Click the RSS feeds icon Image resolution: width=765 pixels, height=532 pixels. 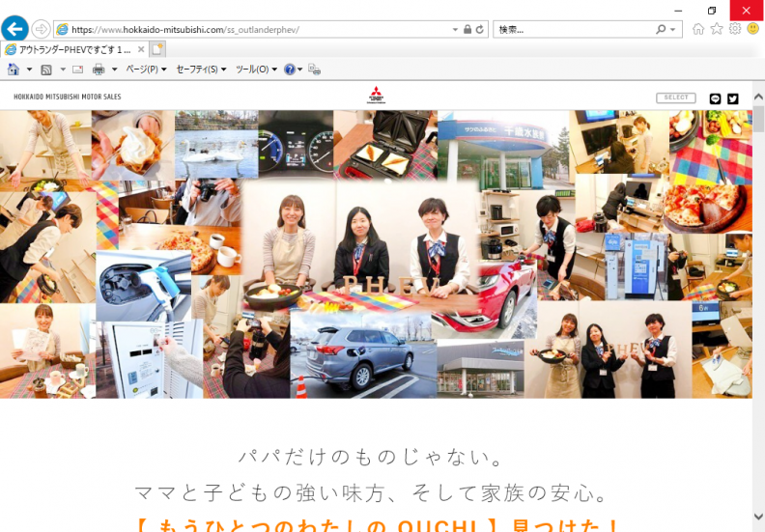(46, 70)
